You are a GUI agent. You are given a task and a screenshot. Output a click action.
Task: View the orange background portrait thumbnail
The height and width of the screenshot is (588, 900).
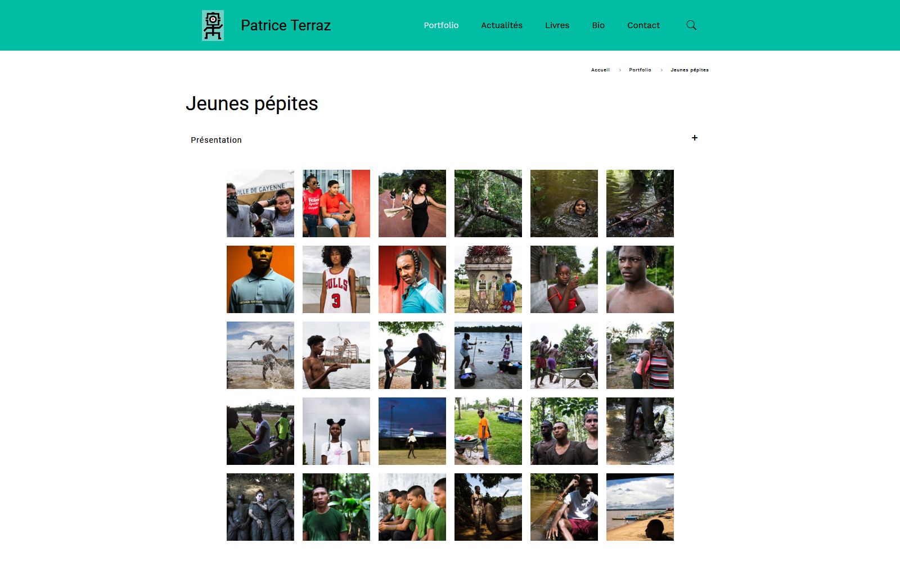(260, 279)
